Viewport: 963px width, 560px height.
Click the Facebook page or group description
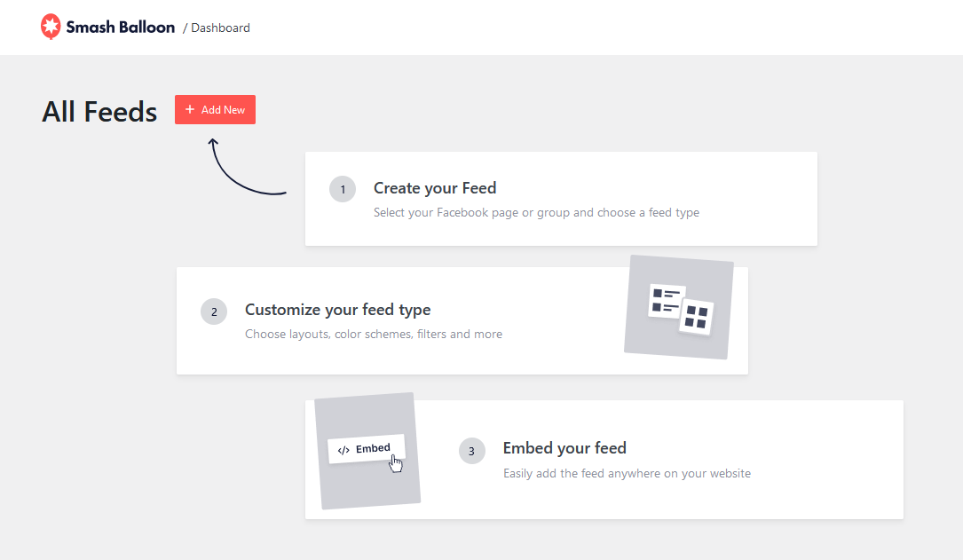point(536,213)
